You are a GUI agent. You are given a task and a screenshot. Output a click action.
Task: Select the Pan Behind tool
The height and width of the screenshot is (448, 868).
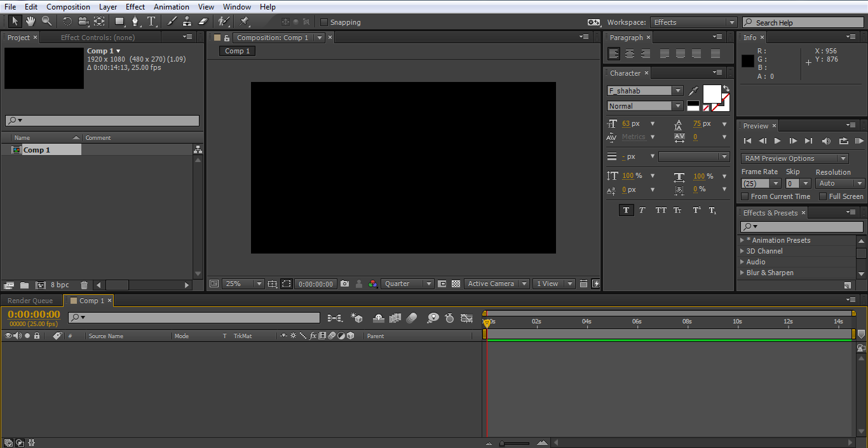pyautogui.click(x=99, y=22)
